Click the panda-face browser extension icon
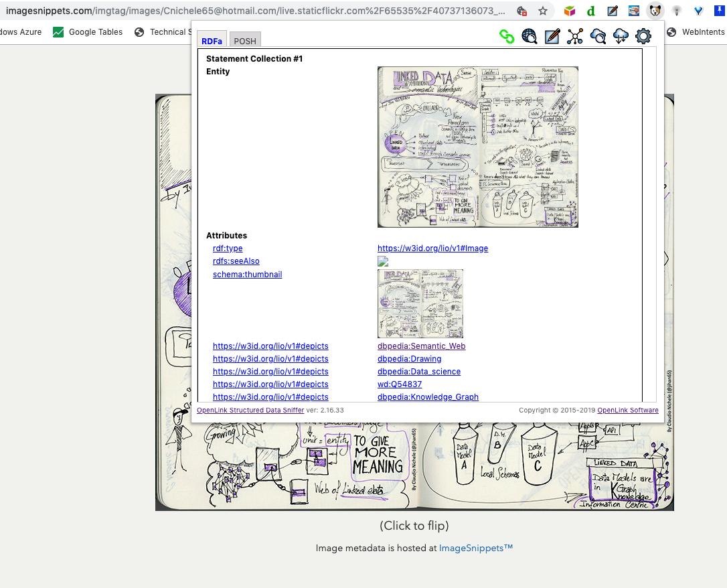 pyautogui.click(x=654, y=11)
